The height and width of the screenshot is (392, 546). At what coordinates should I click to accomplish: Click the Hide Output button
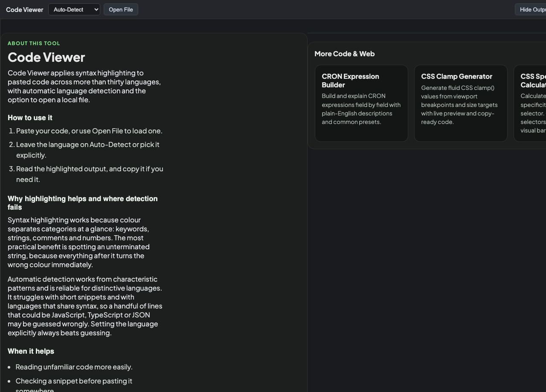(531, 9)
